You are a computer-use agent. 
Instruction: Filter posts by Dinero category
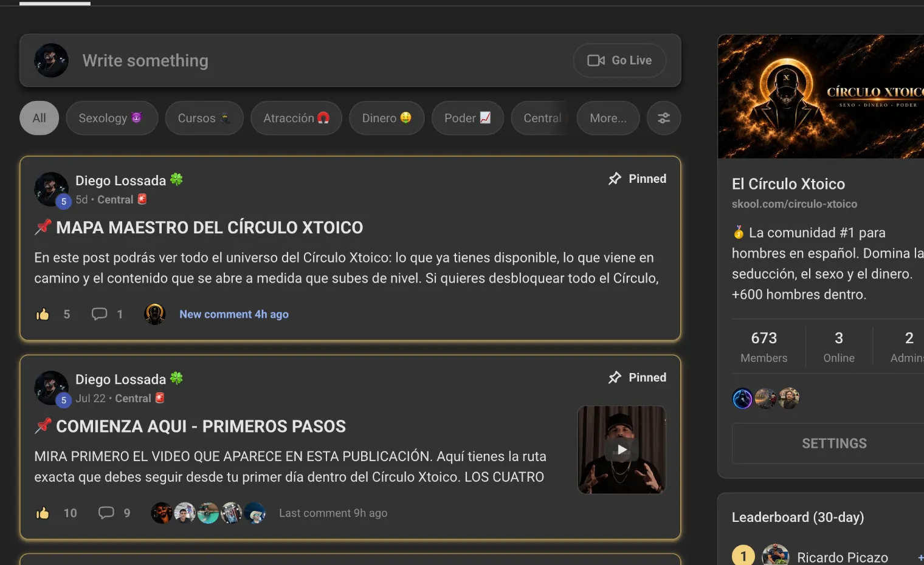(387, 118)
